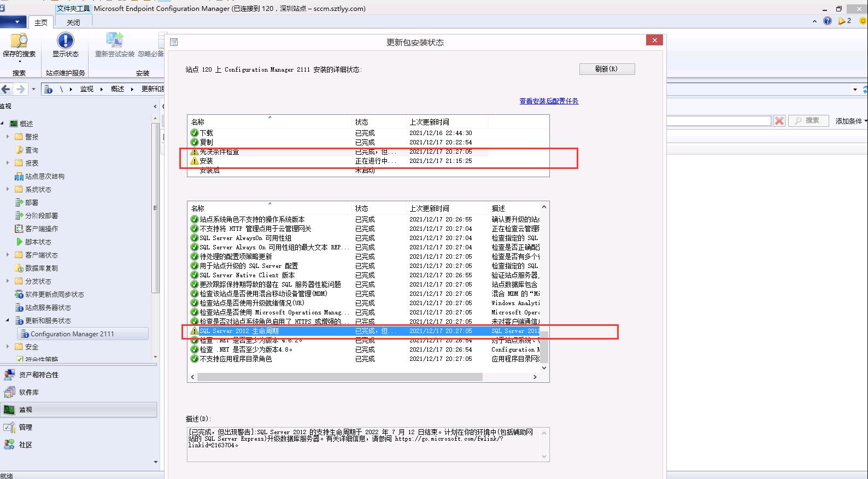868x479 pixels.
Task: Expand the 分发状态 tree node
Action: click(8, 281)
